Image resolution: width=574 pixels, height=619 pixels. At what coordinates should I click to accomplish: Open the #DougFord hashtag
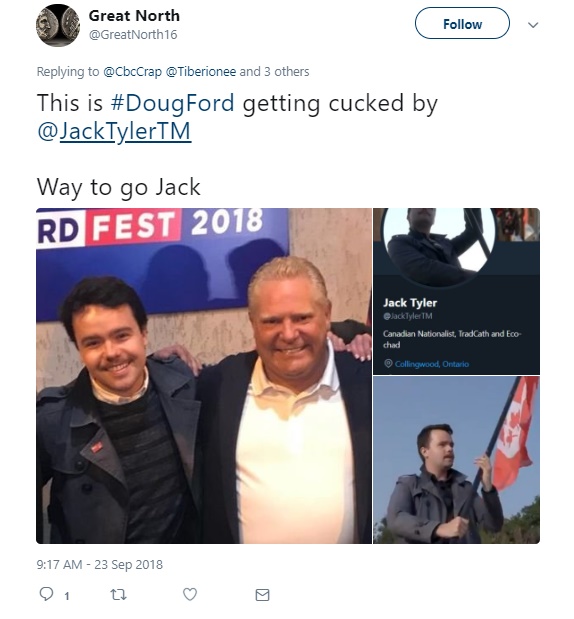[x=173, y=103]
